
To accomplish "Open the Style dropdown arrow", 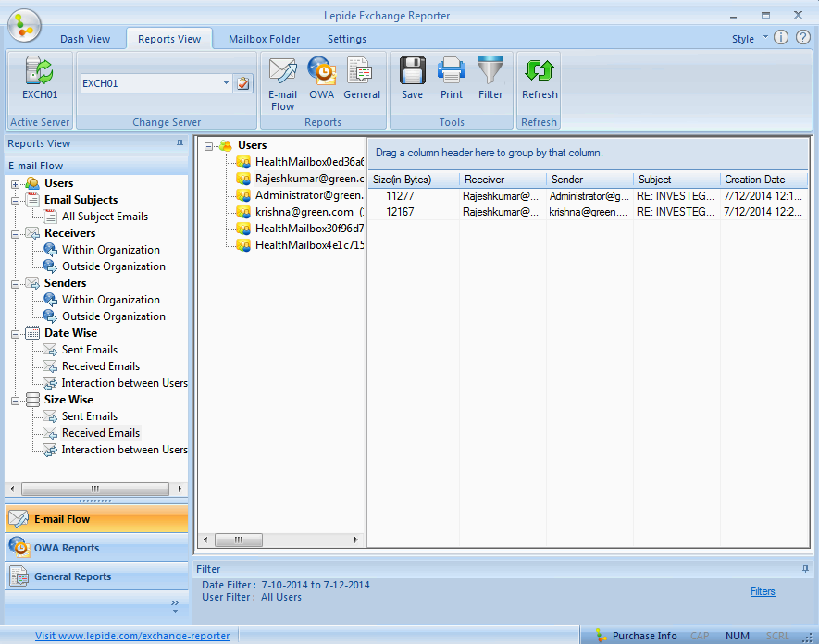I will click(765, 37).
